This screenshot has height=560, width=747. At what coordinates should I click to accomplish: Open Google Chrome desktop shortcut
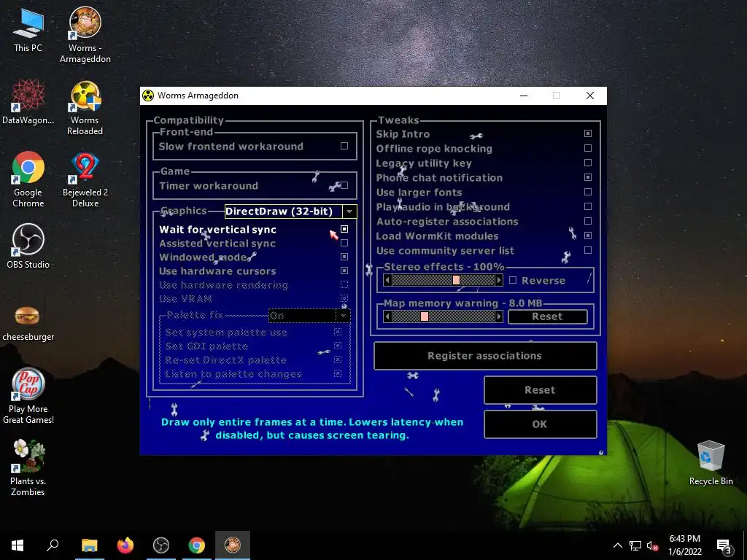tap(28, 179)
